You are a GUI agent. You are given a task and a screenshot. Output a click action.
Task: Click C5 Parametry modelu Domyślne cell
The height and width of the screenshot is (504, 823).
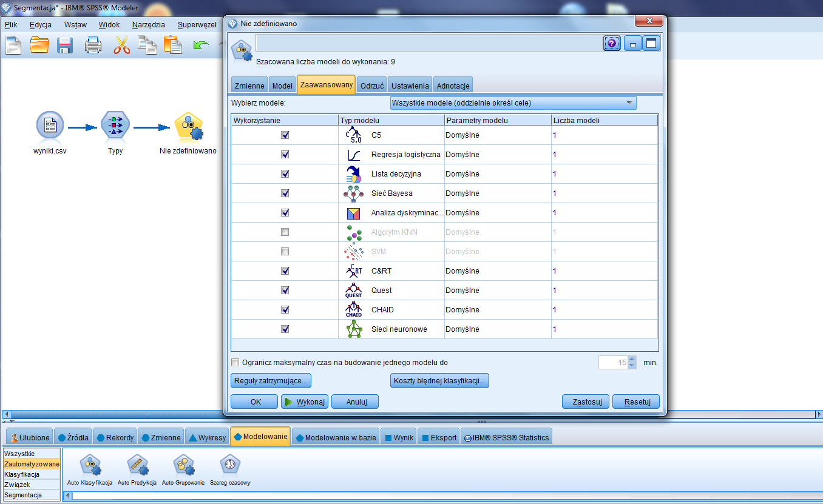498,135
